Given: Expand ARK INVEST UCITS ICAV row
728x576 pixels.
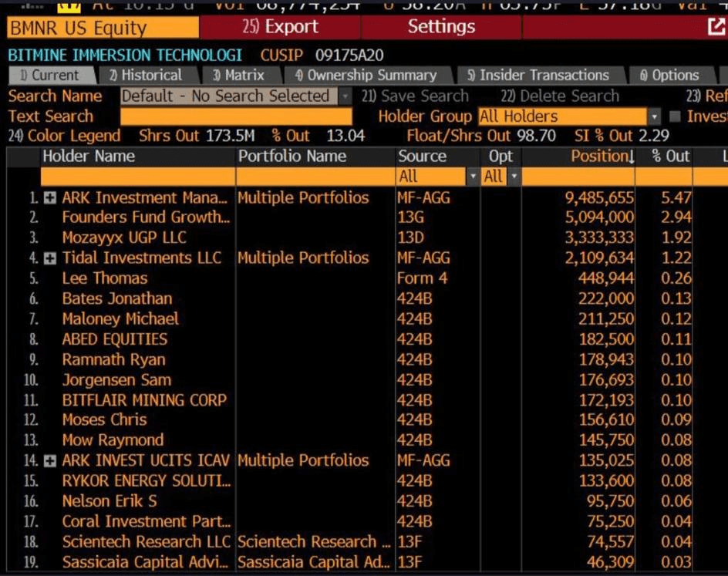Looking at the screenshot, I should click(x=49, y=461).
